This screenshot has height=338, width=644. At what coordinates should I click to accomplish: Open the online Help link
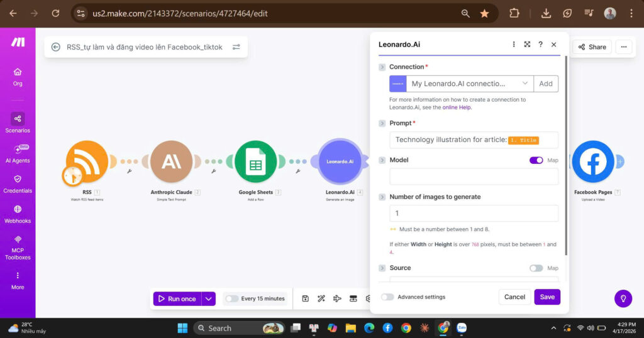457,107
